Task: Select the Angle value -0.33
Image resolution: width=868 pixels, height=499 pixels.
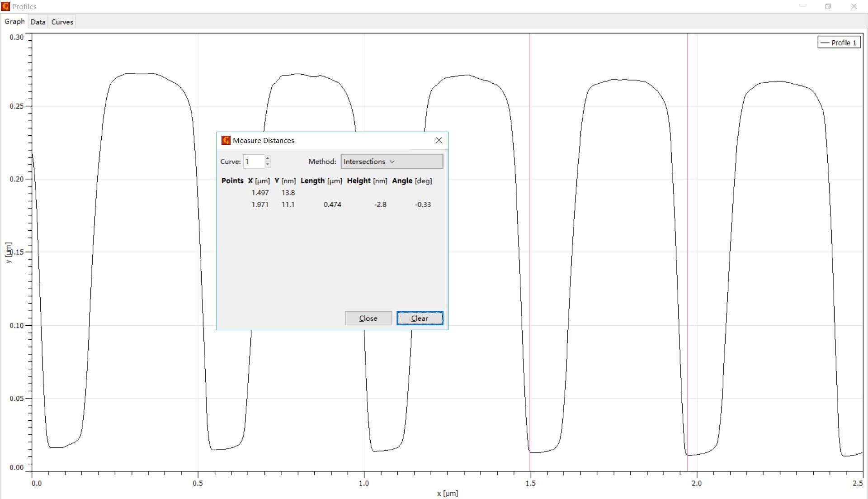Action: pyautogui.click(x=423, y=204)
